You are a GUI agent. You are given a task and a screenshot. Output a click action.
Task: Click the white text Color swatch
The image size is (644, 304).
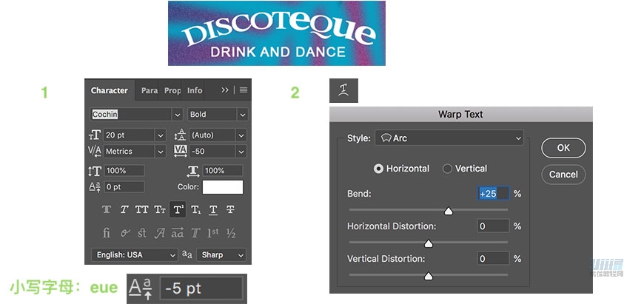[x=223, y=187]
